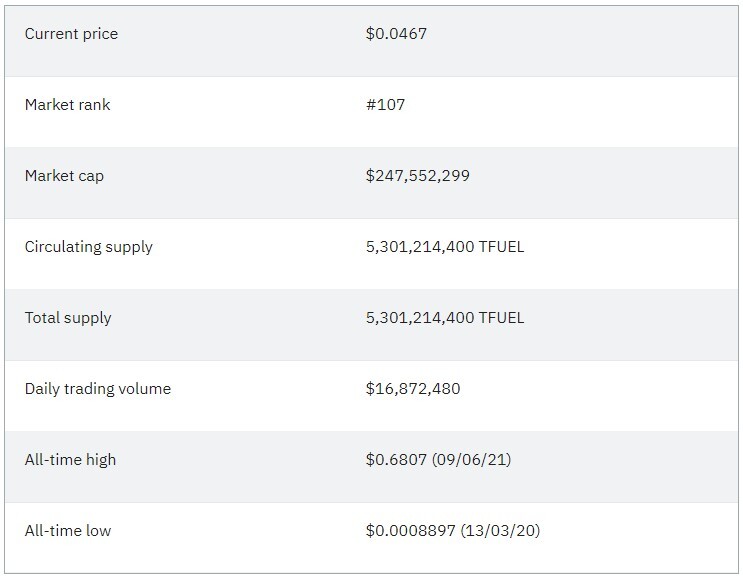Viewport: 743px width, 580px height.
Task: Click the Market cap label
Action: (x=64, y=176)
